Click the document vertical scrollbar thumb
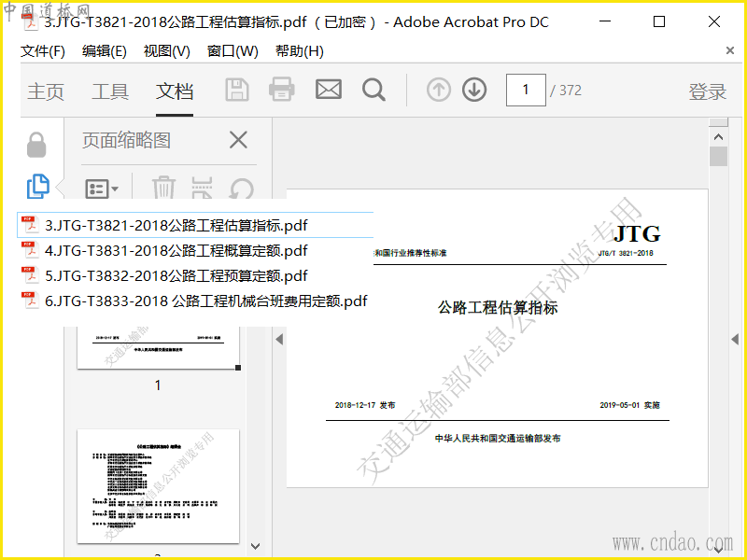The image size is (747, 560). click(x=718, y=156)
